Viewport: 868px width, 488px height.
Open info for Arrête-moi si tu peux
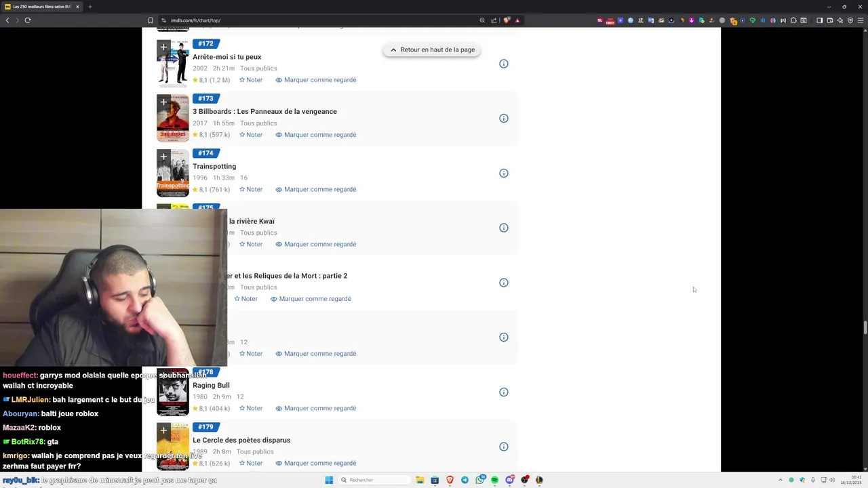click(504, 64)
